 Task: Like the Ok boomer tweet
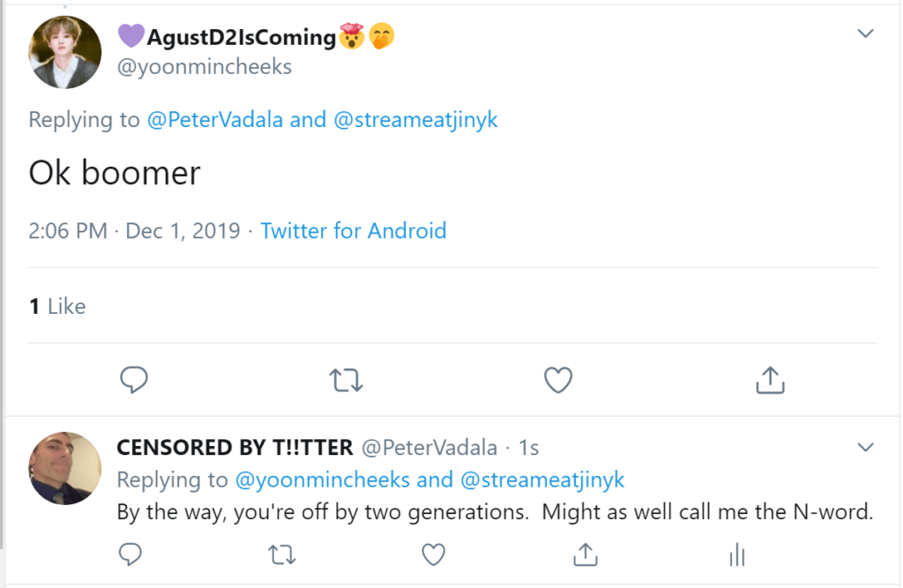pos(558,380)
